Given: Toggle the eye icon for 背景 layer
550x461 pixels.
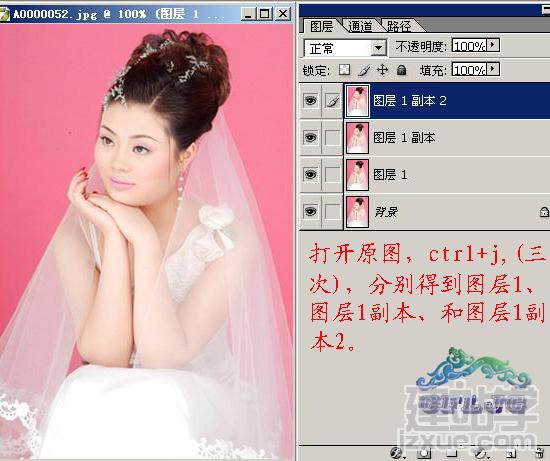Looking at the screenshot, I should click(310, 212).
